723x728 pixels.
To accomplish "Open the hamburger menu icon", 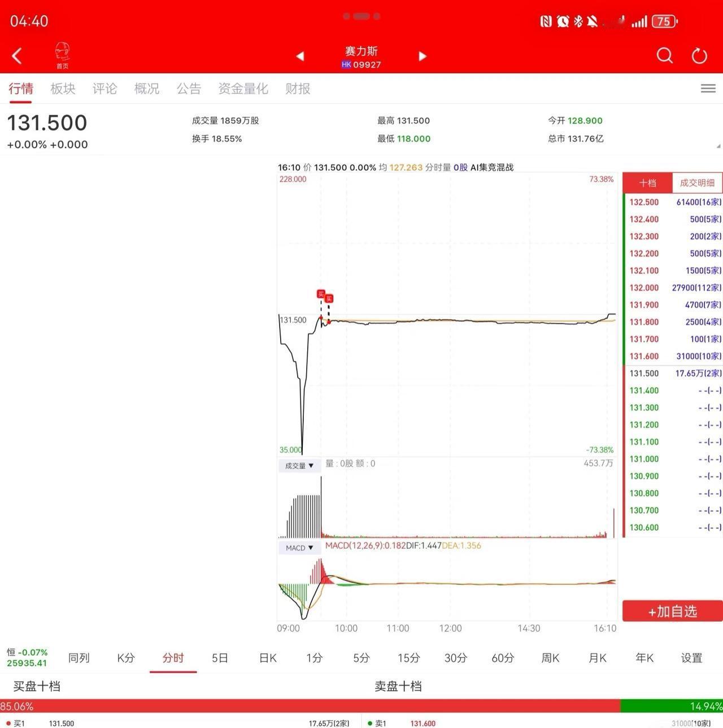I will [x=708, y=88].
